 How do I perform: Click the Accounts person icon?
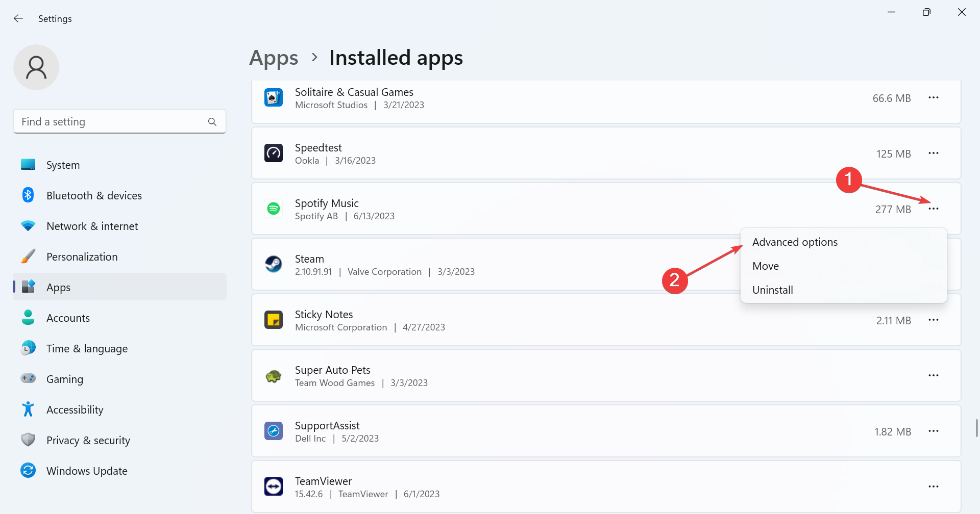(x=28, y=318)
